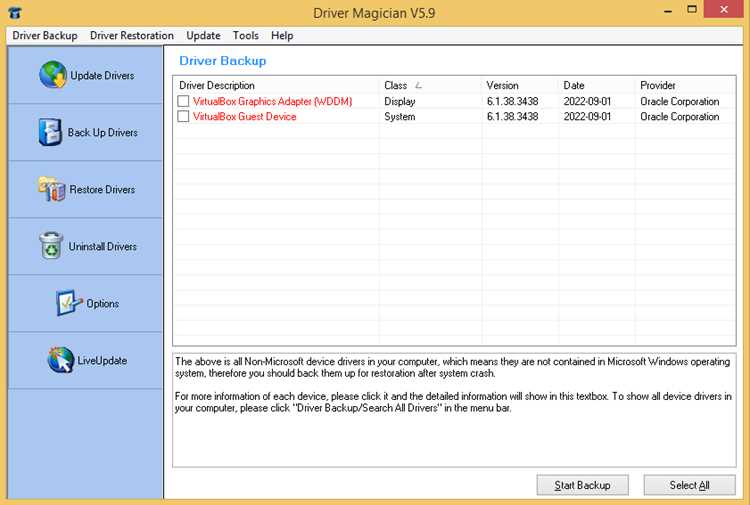Minimize the Driver Magician window
This screenshot has width=750, height=505.
click(668, 10)
